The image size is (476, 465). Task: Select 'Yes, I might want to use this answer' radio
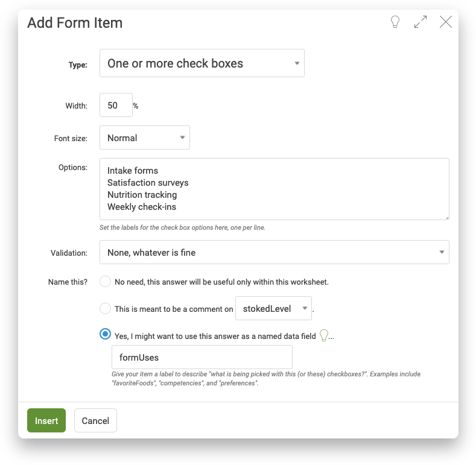pyautogui.click(x=105, y=334)
